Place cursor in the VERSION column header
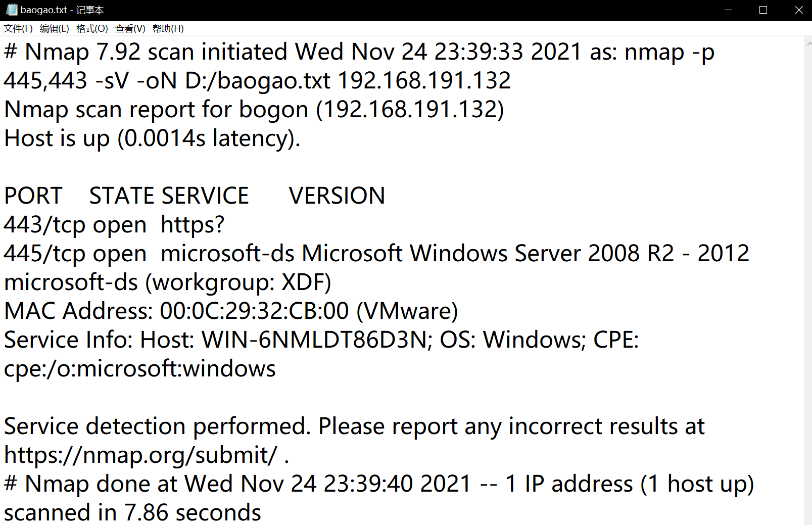812x525 pixels. (337, 196)
